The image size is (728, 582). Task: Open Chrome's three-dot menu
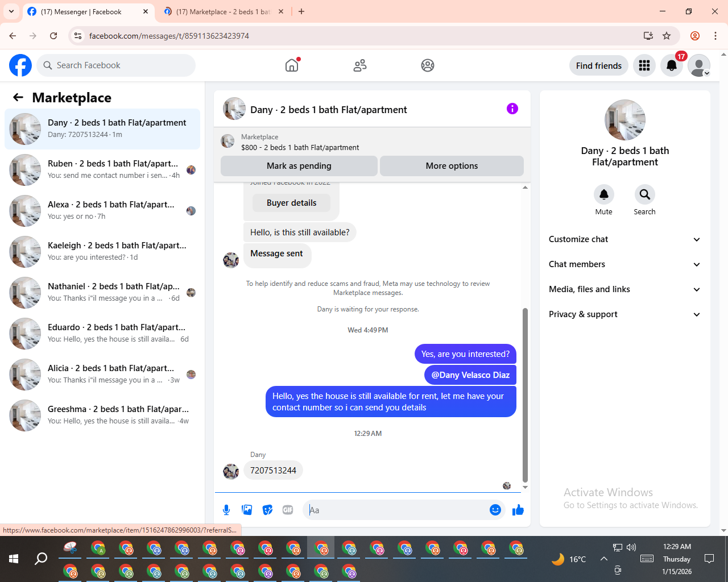pos(715,36)
